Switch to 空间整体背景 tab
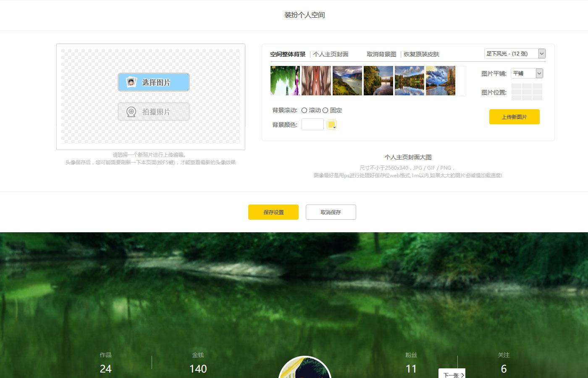The image size is (588, 378). tap(288, 54)
